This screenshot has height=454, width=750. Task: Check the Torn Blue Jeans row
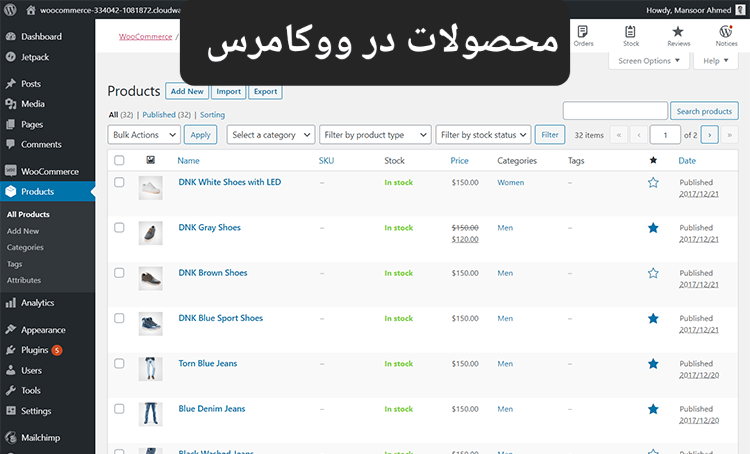tap(119, 364)
